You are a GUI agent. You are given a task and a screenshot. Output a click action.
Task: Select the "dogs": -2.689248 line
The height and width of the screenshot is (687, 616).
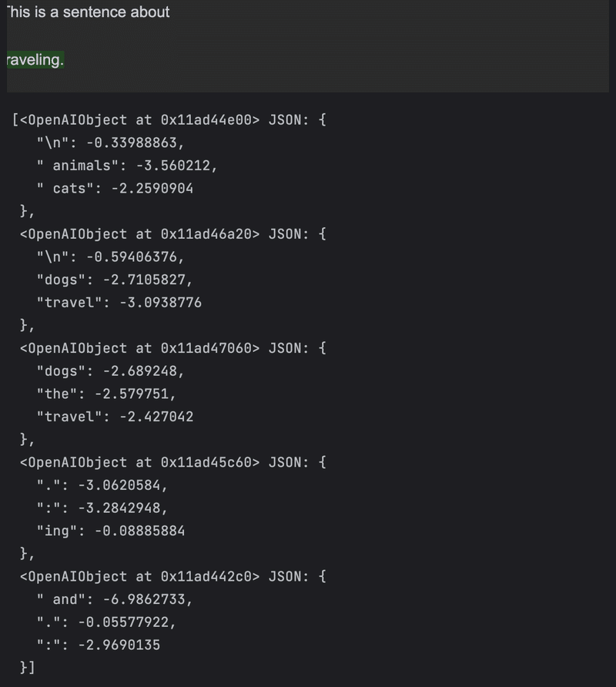110,371
